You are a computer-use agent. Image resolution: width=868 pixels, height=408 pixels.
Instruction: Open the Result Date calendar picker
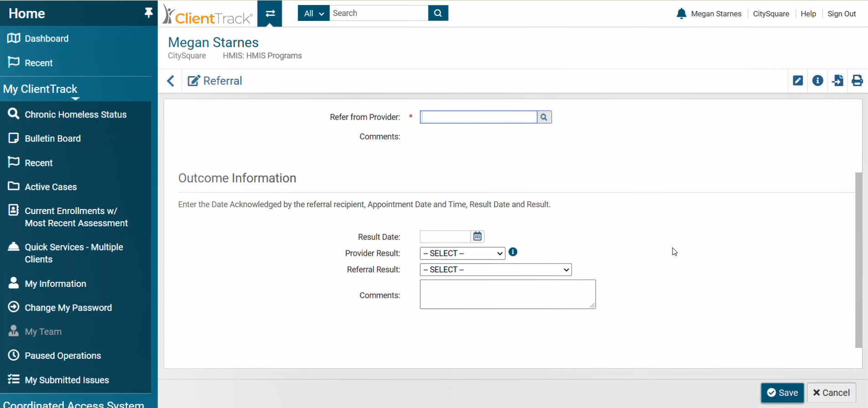pyautogui.click(x=477, y=236)
